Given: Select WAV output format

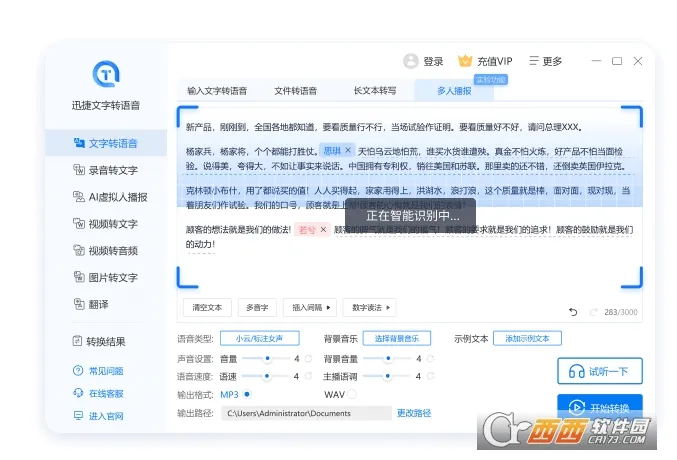Looking at the screenshot, I should [351, 394].
